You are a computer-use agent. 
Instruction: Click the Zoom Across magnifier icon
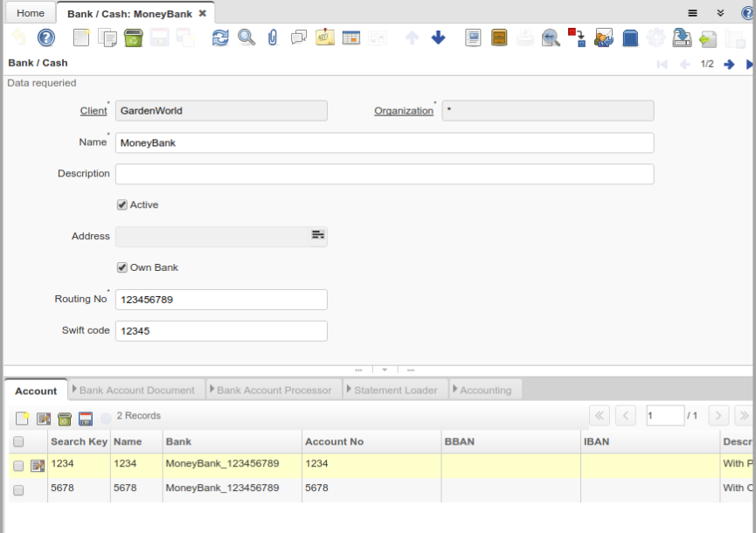pyautogui.click(x=551, y=38)
